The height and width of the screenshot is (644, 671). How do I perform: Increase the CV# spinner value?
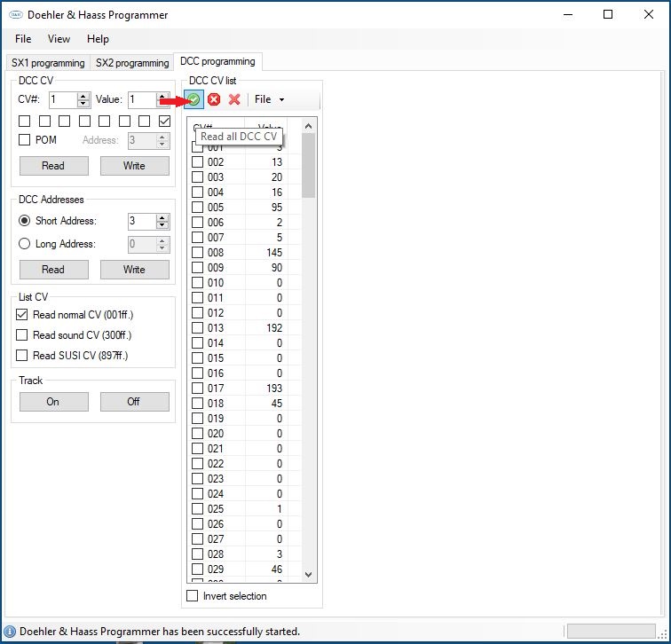[x=83, y=96]
